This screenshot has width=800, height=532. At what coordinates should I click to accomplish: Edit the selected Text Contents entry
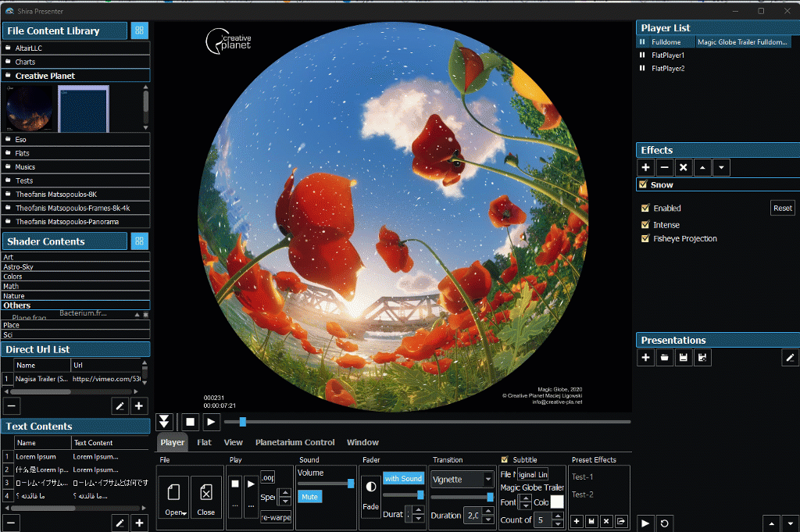pyautogui.click(x=120, y=523)
